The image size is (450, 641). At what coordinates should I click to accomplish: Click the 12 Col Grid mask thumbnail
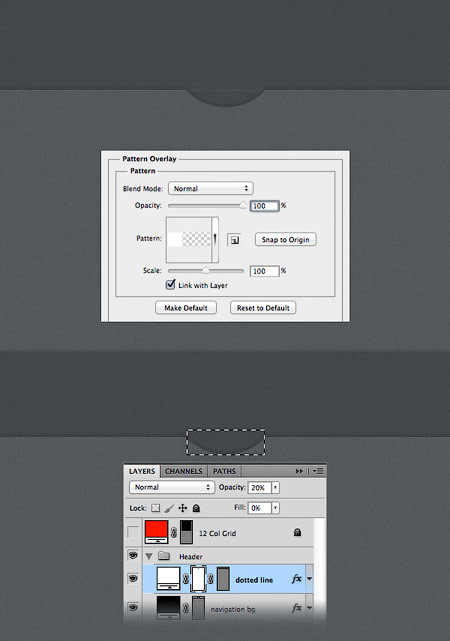coord(186,532)
